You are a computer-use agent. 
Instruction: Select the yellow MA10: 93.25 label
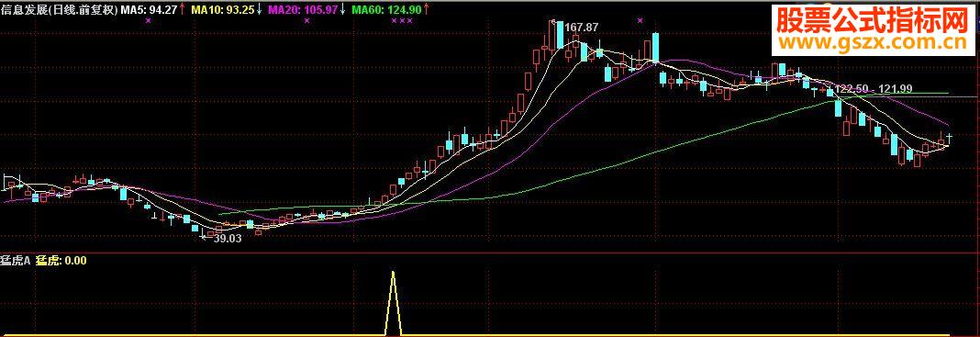click(223, 9)
